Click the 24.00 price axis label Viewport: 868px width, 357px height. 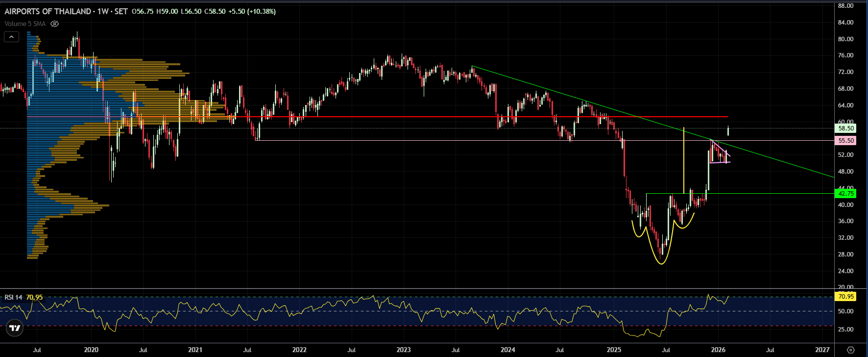click(846, 271)
